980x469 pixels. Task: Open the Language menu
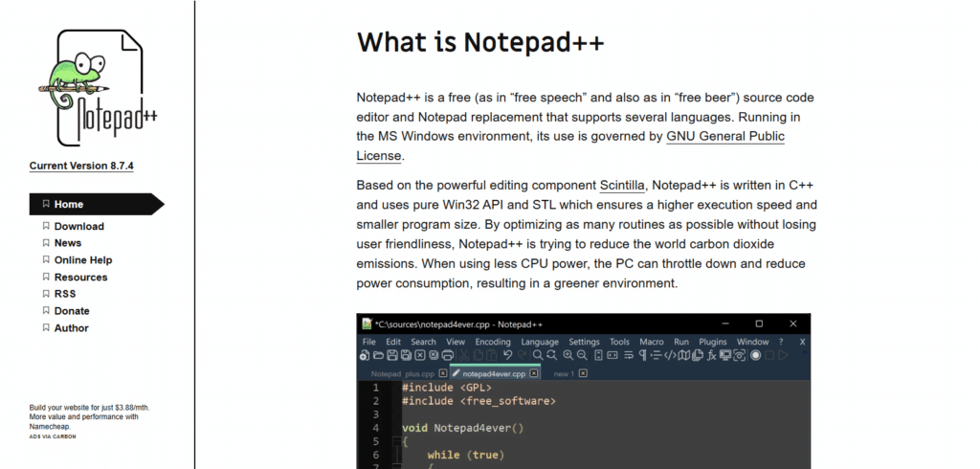click(540, 342)
